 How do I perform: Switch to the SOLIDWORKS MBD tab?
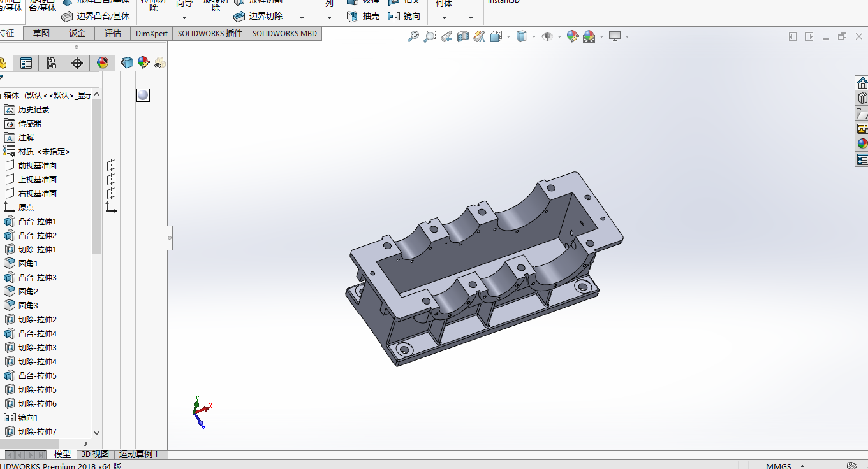pos(284,33)
